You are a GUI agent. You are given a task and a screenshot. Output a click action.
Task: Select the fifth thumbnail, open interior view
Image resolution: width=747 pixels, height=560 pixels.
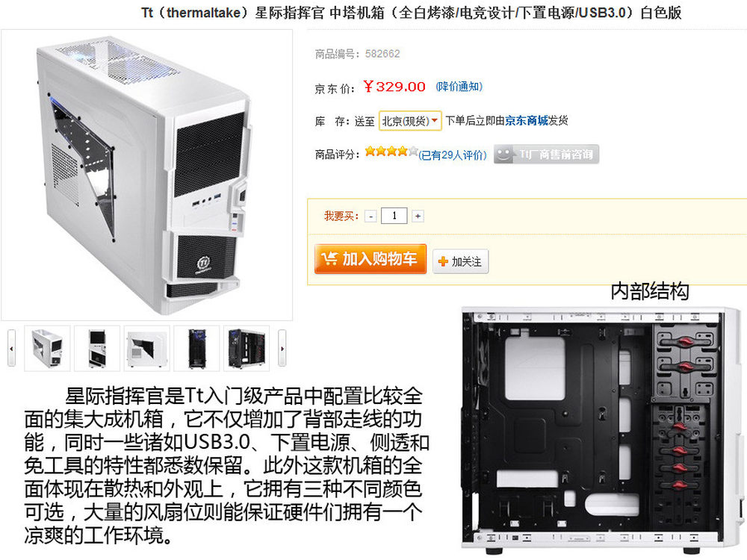(247, 348)
